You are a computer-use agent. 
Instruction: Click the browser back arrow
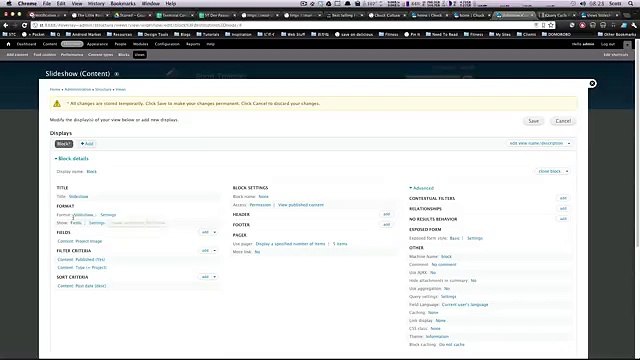click(6, 25)
